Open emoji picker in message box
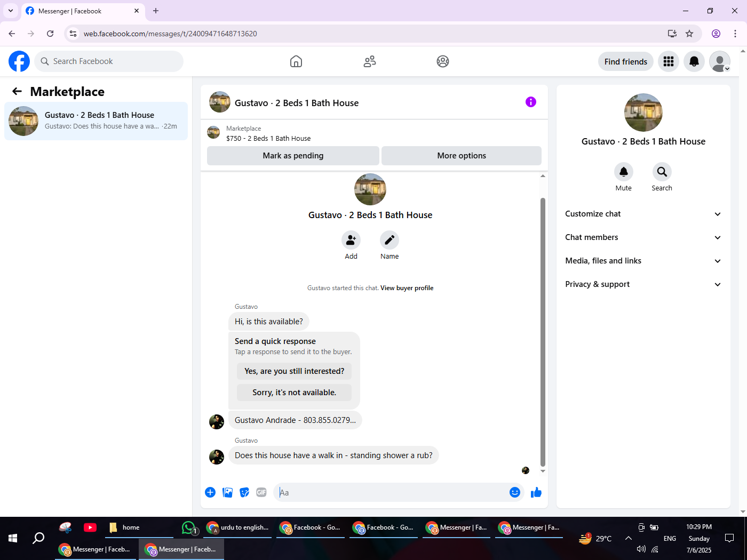The height and width of the screenshot is (560, 747). [515, 492]
